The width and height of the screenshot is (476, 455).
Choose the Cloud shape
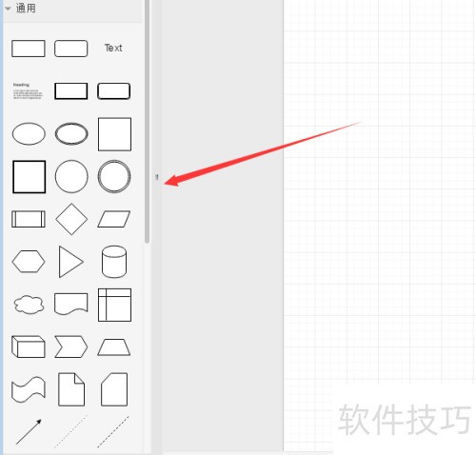click(29, 305)
